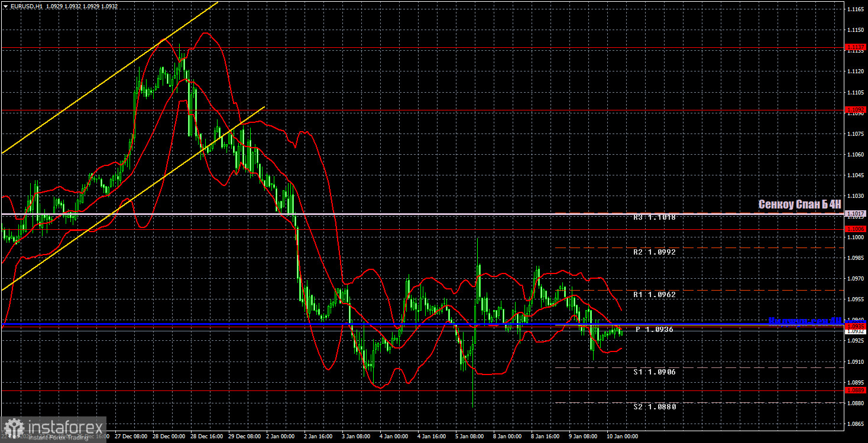Image resolution: width=868 pixels, height=443 pixels.
Task: Click the Сенкоу Спан Б 4Н label
Action: (x=799, y=204)
